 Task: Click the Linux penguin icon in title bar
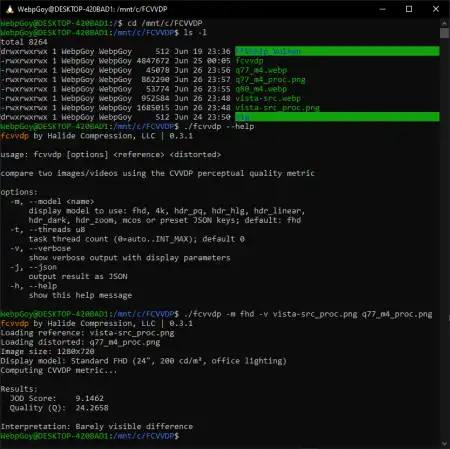click(x=10, y=9)
